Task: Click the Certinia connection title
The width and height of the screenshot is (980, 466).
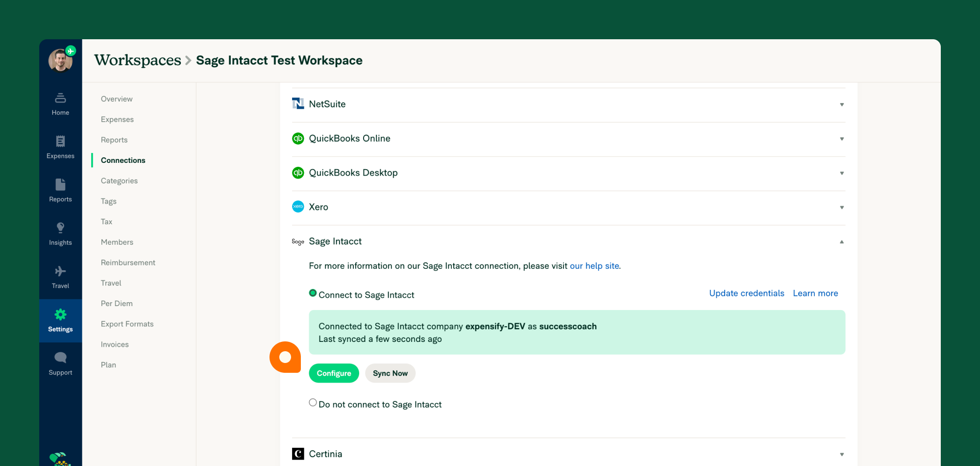Action: coord(325,454)
